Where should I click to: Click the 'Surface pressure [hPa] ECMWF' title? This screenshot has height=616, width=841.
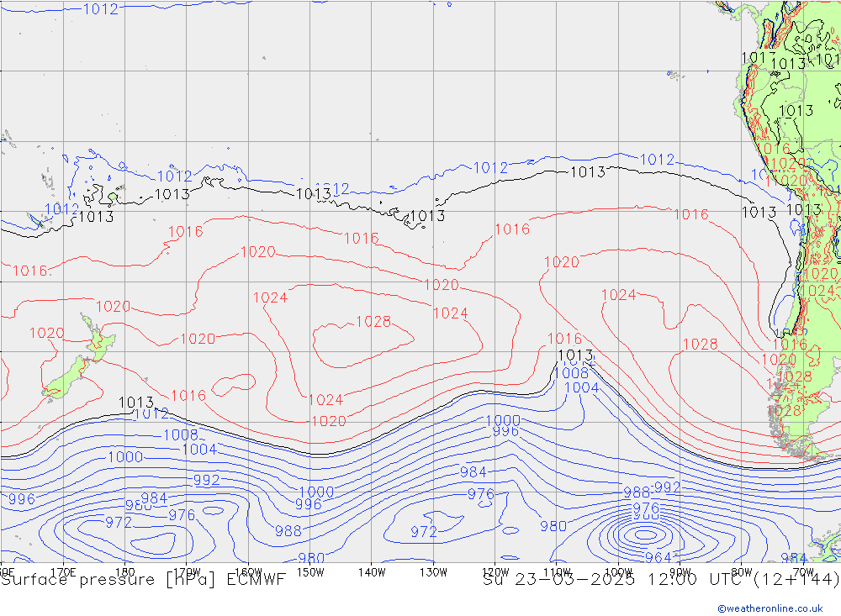143,580
